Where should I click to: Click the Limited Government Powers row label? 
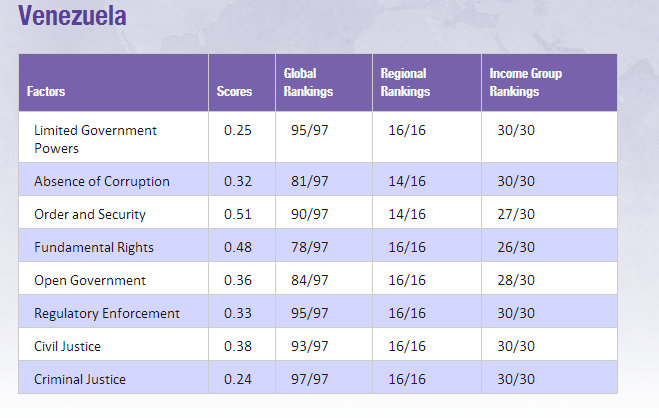95,139
